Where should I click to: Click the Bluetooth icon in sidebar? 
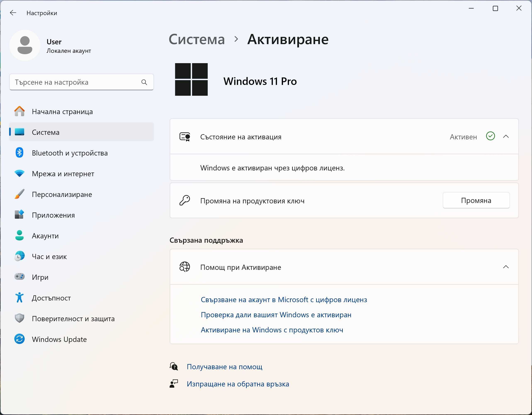(19, 153)
